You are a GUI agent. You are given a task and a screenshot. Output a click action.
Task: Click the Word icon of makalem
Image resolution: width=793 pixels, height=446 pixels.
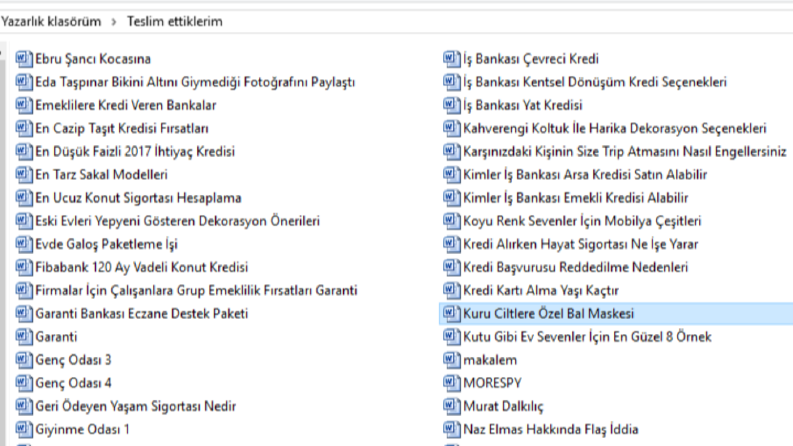(x=452, y=360)
